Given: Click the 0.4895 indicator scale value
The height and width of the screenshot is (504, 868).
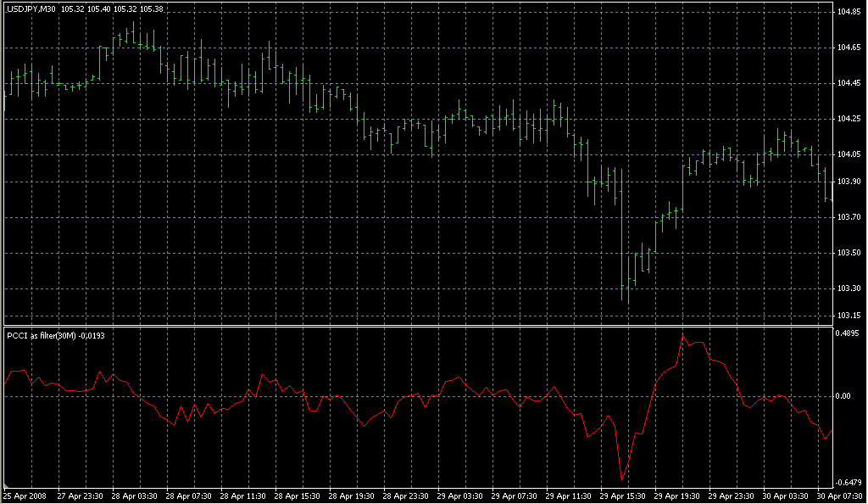Looking at the screenshot, I should [849, 333].
